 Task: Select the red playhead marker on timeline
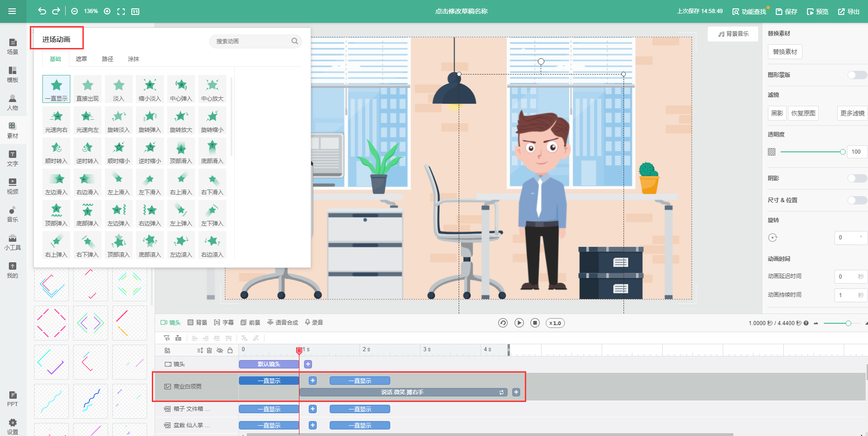(299, 350)
